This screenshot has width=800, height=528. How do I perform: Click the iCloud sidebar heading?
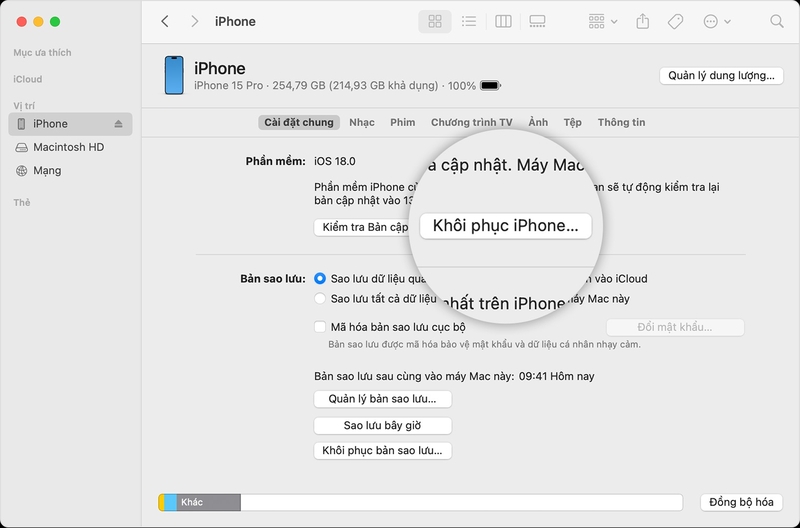coord(28,79)
